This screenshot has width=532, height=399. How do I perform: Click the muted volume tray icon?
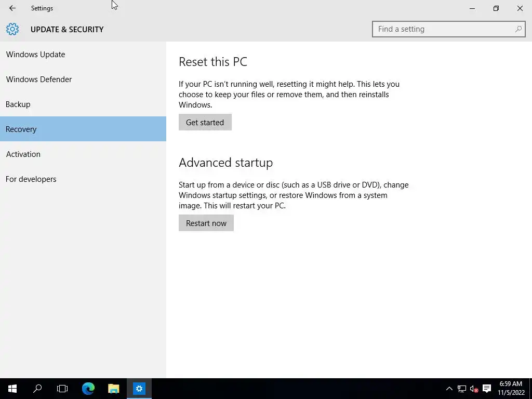tap(474, 389)
